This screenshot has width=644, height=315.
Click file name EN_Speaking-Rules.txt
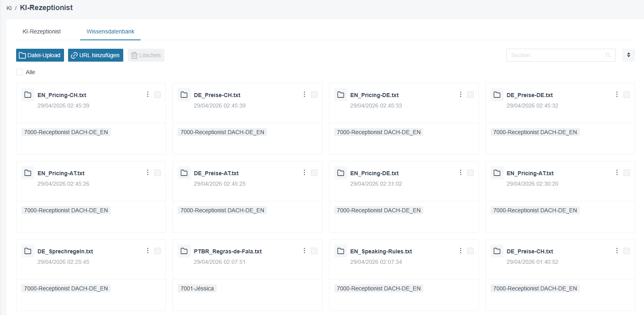(381, 251)
